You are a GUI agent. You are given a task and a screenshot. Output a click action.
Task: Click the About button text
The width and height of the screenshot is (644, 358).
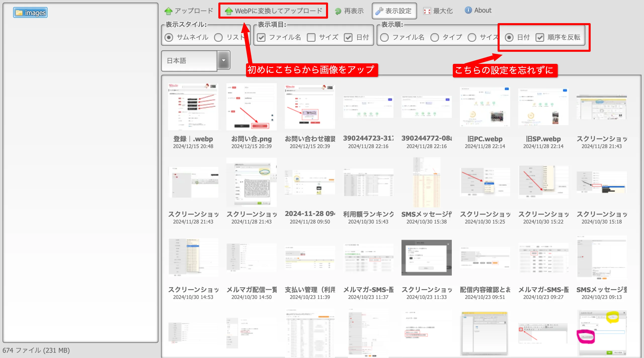coord(483,10)
